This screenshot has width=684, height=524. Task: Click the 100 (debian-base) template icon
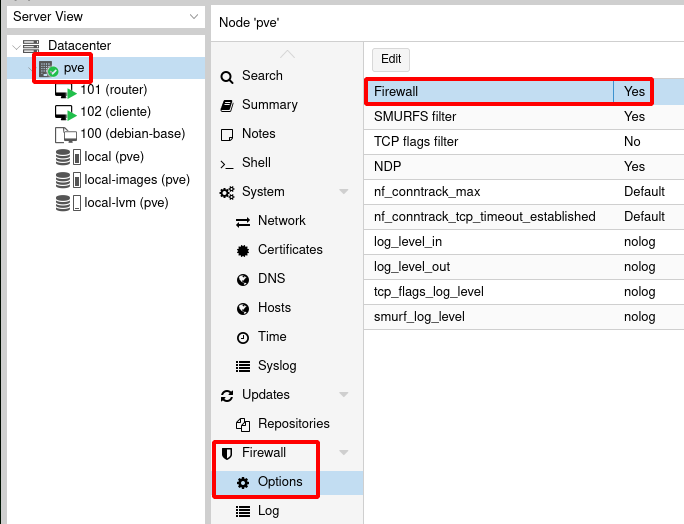65,135
